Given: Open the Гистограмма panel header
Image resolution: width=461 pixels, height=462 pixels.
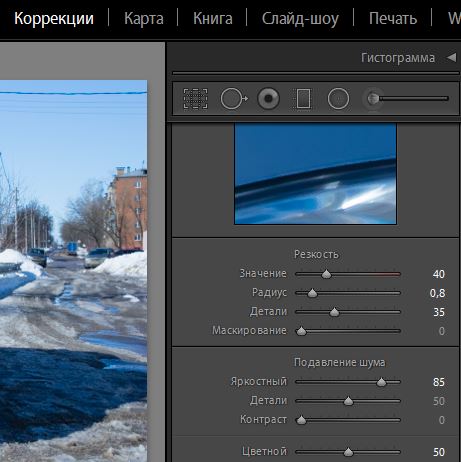Looking at the screenshot, I should click(x=398, y=58).
